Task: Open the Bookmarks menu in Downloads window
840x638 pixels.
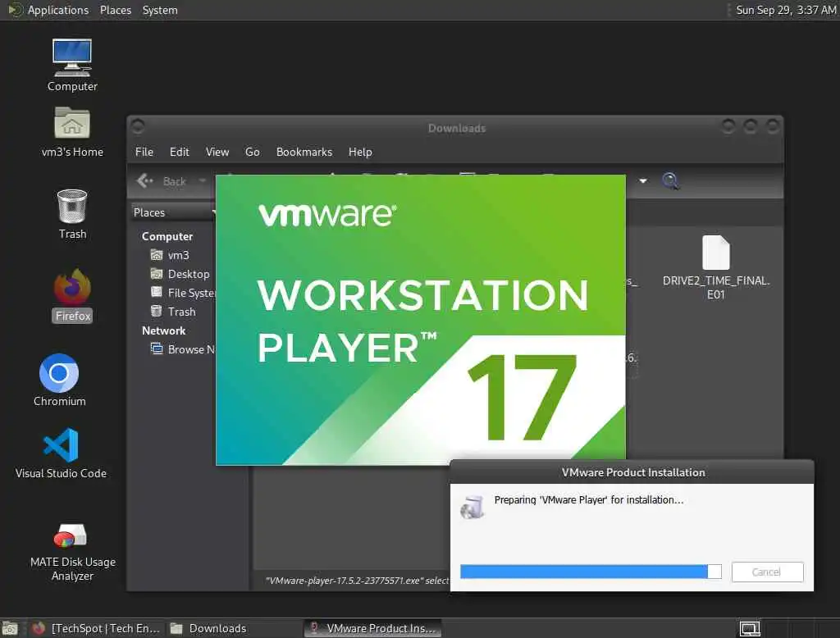Action: coord(304,153)
